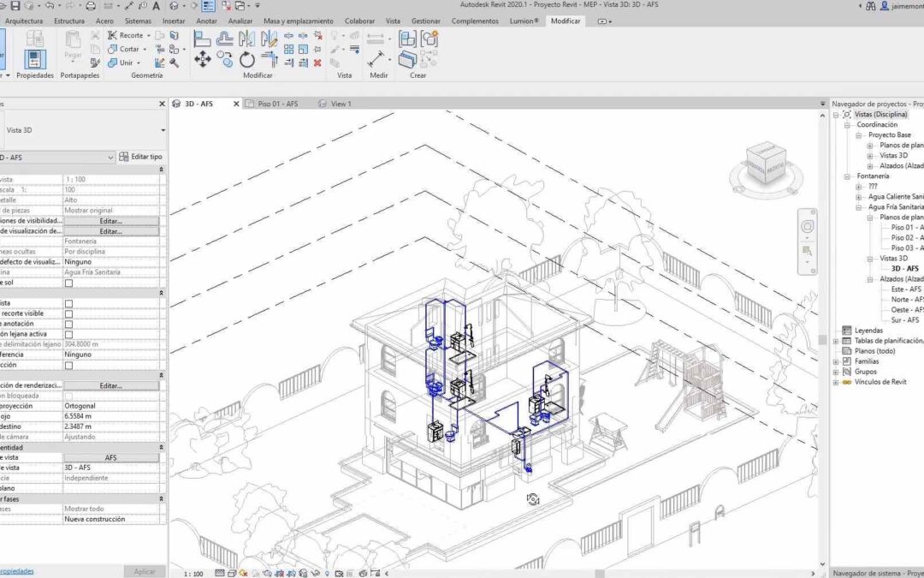
Task: Click the Print icon in quick access toolbar
Action: 90,5
